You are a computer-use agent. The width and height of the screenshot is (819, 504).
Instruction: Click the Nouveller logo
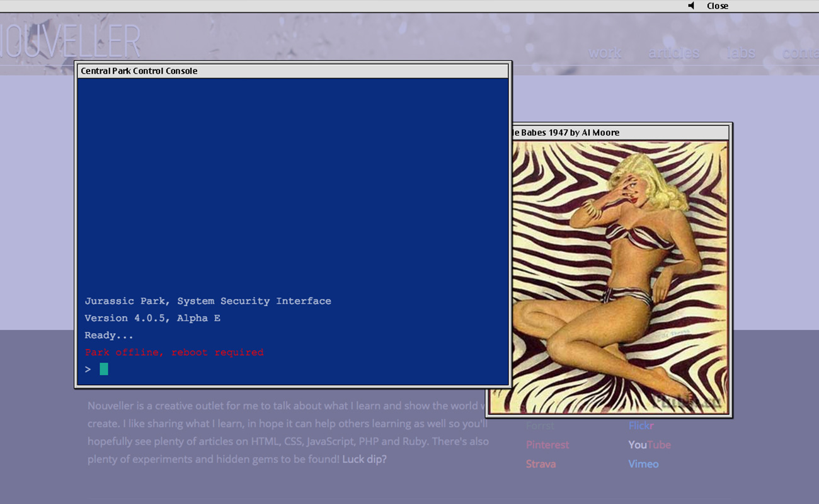point(69,42)
